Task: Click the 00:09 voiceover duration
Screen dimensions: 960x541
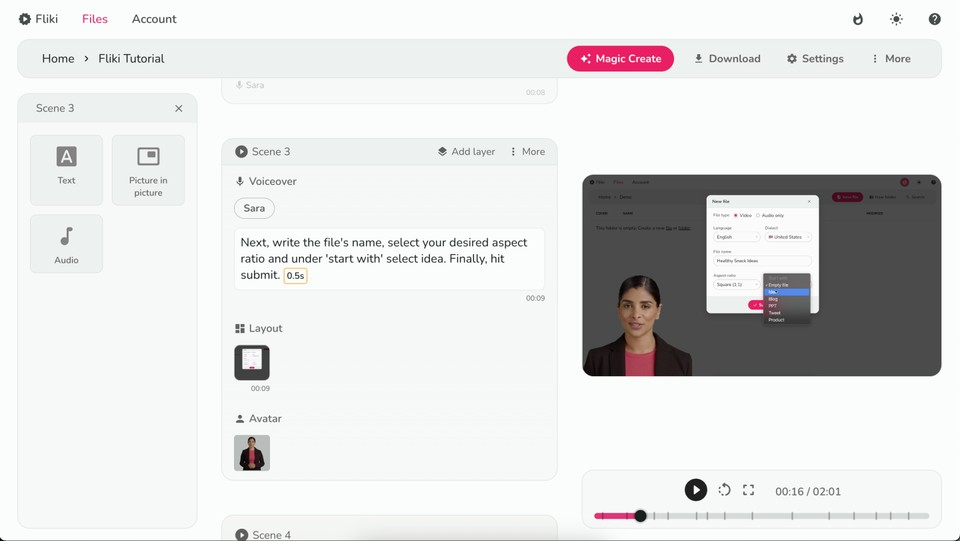Action: pos(535,299)
